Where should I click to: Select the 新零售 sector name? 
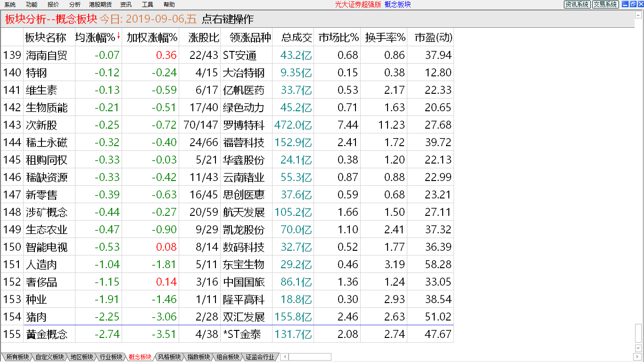tap(41, 195)
